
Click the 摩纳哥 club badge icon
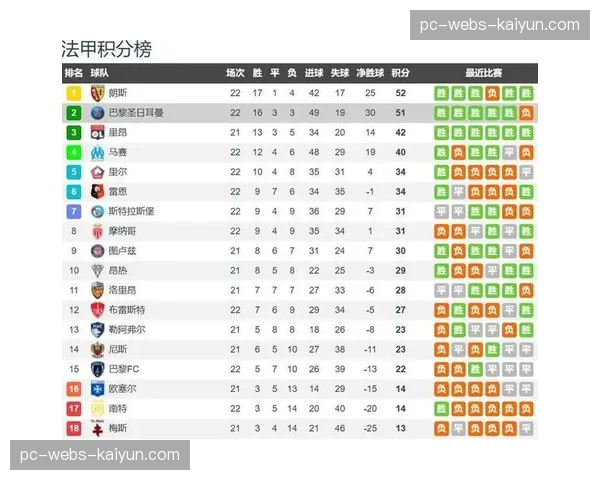click(97, 231)
